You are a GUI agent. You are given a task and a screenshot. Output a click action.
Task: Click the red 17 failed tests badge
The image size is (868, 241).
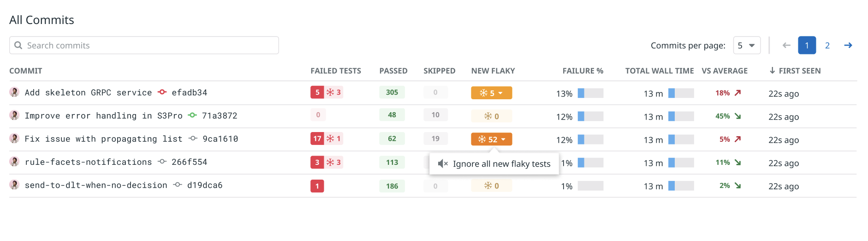point(317,139)
